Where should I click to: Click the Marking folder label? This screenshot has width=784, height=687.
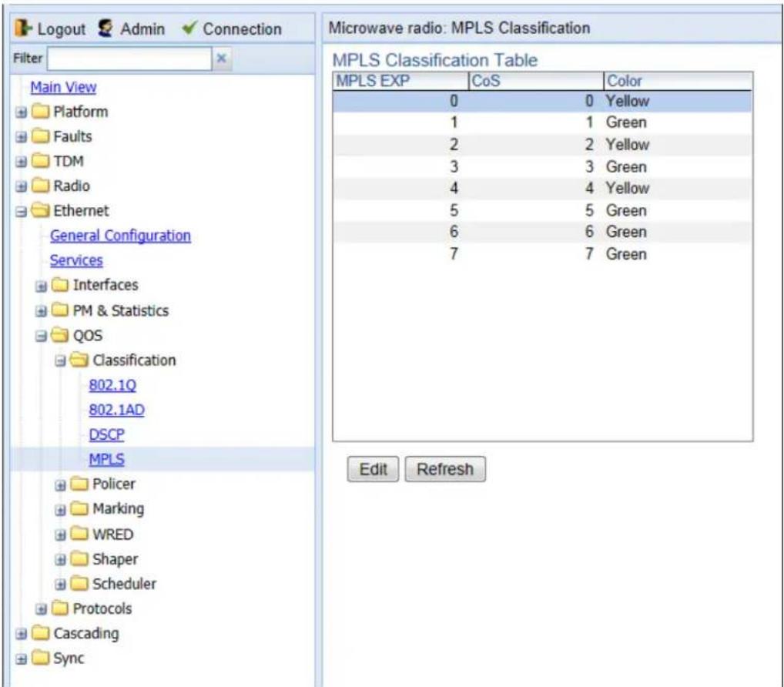(119, 508)
